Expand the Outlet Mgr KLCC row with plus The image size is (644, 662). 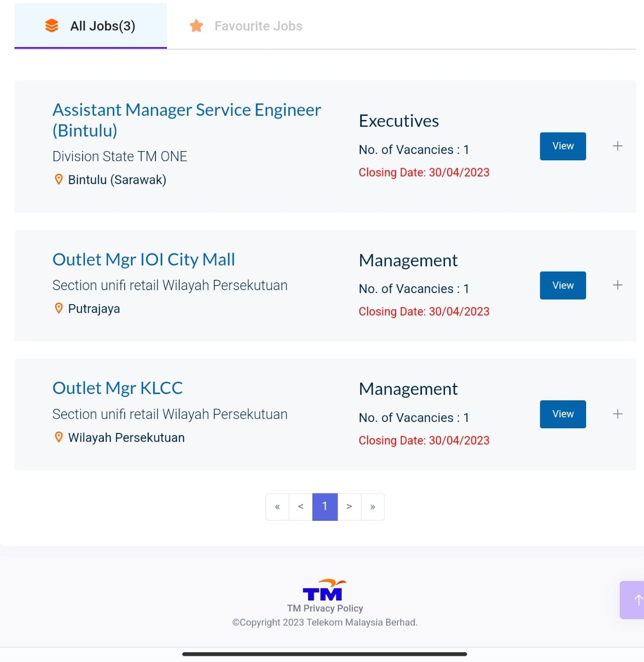618,414
